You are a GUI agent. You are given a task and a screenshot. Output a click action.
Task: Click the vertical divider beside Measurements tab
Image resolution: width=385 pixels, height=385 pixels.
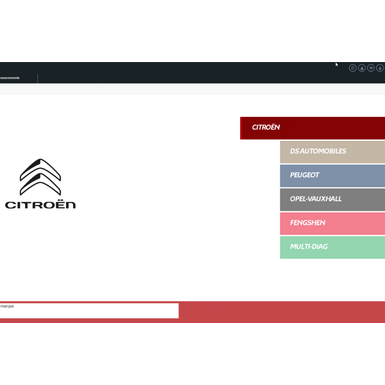(x=38, y=78)
